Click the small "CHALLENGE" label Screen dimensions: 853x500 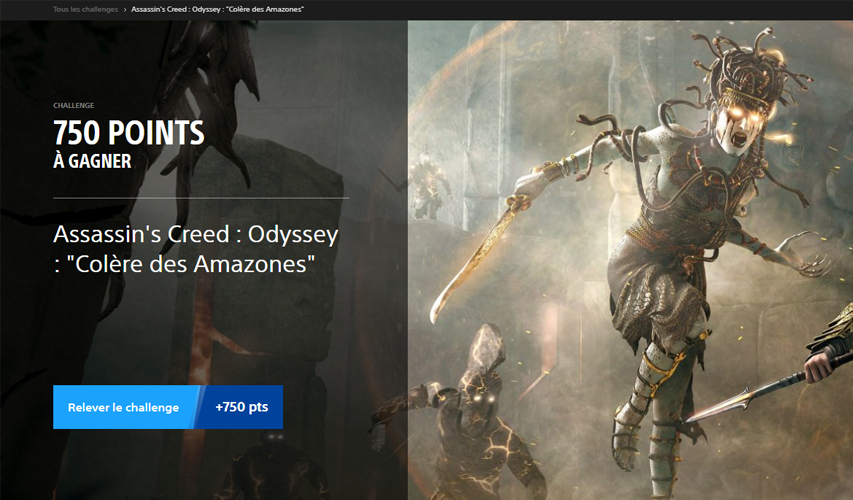(x=73, y=106)
